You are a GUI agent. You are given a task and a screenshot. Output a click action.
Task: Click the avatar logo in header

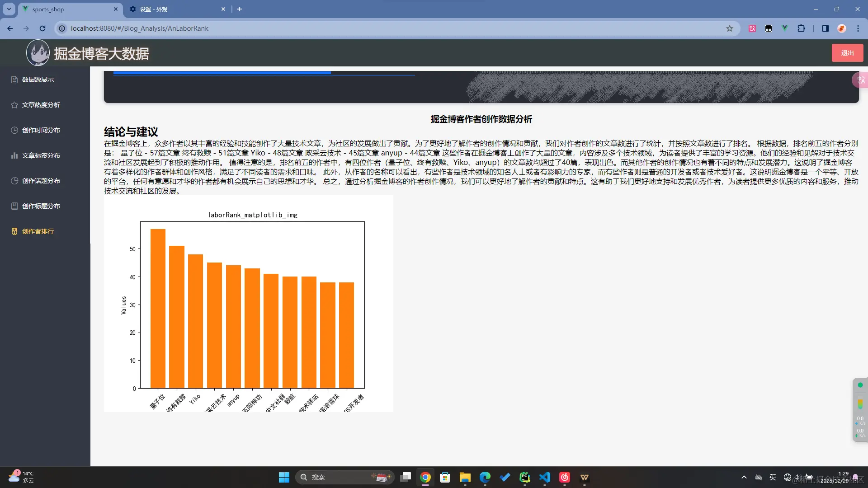[x=38, y=53]
